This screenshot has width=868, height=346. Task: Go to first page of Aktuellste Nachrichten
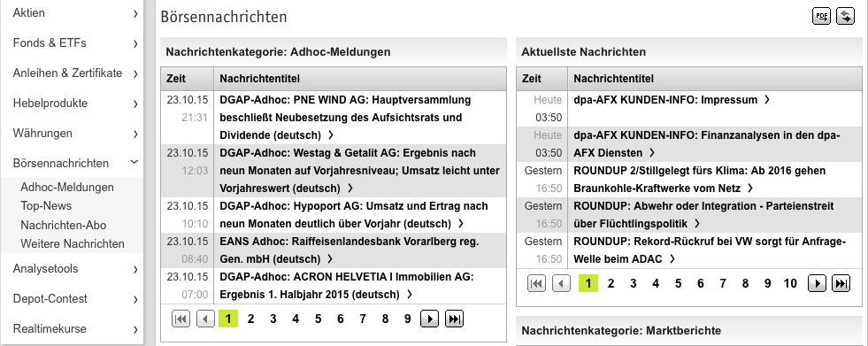pyautogui.click(x=536, y=283)
